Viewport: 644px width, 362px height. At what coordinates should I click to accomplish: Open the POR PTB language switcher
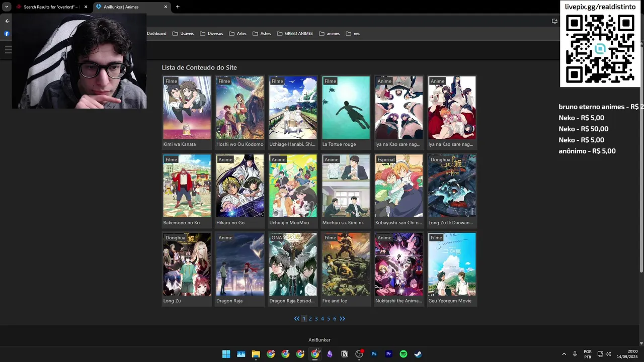point(588,354)
